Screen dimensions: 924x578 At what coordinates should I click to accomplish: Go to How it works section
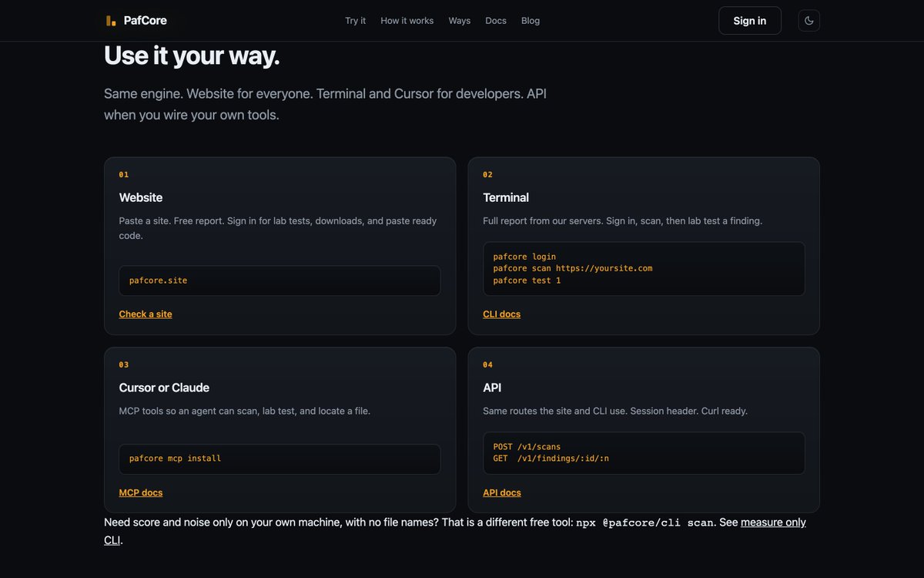point(407,21)
